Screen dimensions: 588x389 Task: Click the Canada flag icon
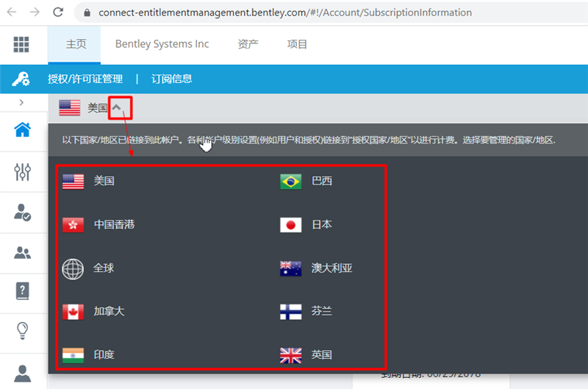click(x=73, y=312)
